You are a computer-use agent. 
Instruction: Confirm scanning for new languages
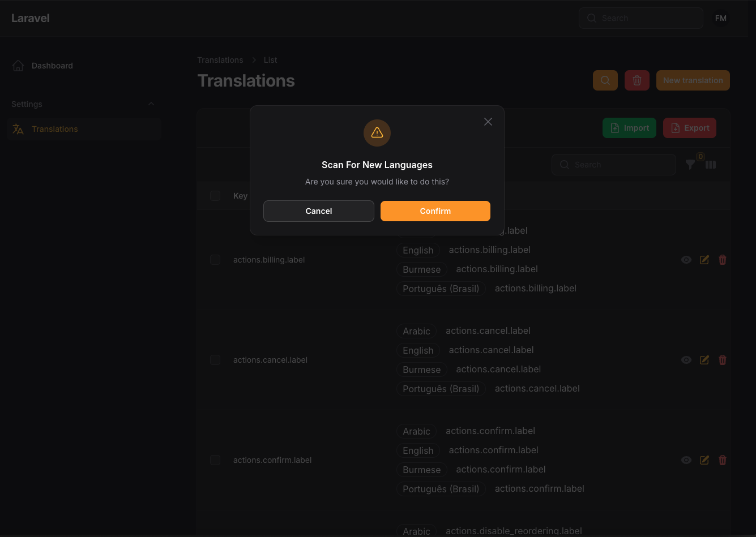tap(435, 210)
